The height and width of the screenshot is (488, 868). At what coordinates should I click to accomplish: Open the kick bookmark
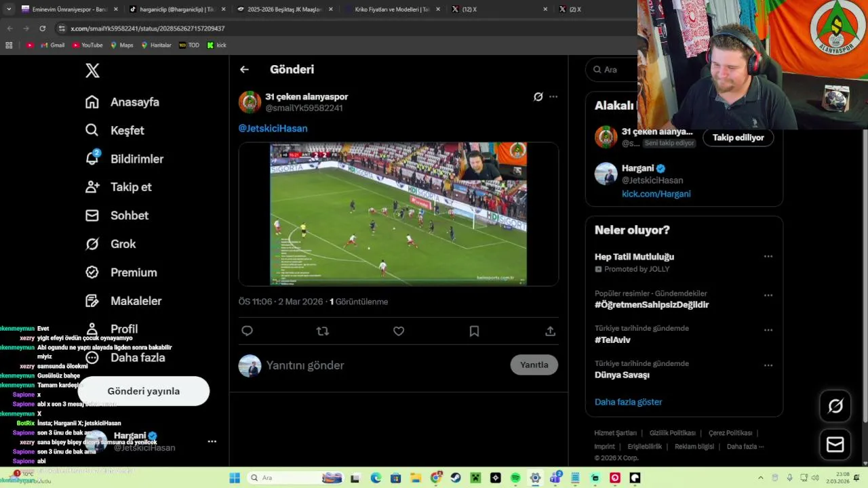point(217,45)
